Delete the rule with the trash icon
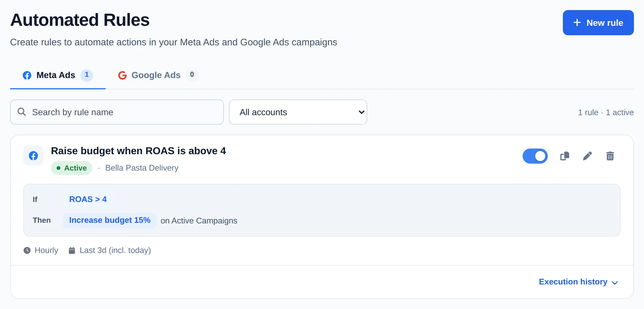Image resolution: width=644 pixels, height=309 pixels. click(x=610, y=156)
